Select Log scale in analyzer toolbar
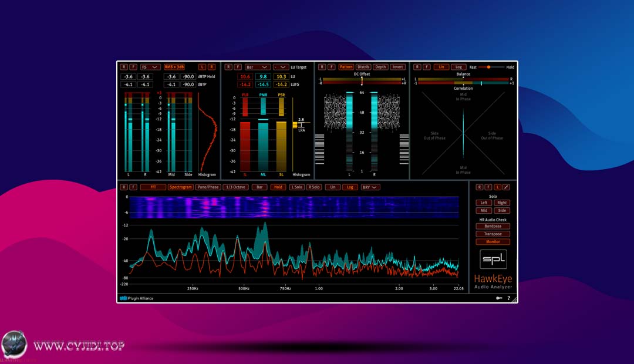 (x=350, y=187)
